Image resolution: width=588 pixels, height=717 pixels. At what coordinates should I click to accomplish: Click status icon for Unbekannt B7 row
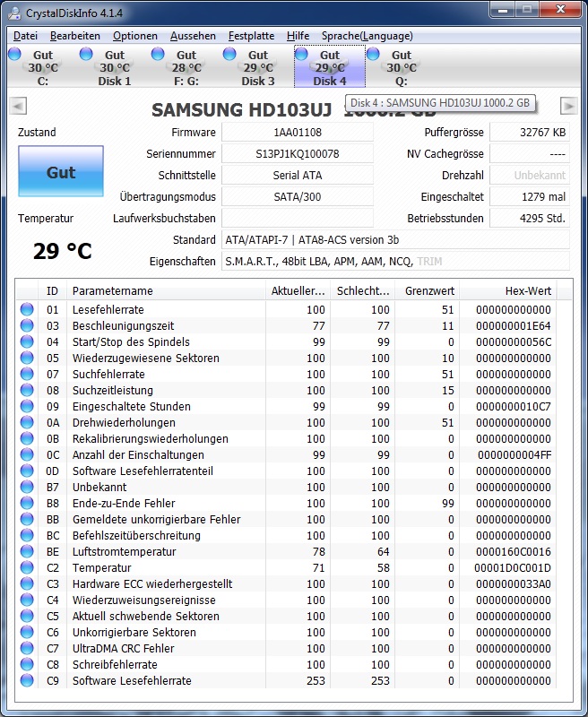pos(27,487)
